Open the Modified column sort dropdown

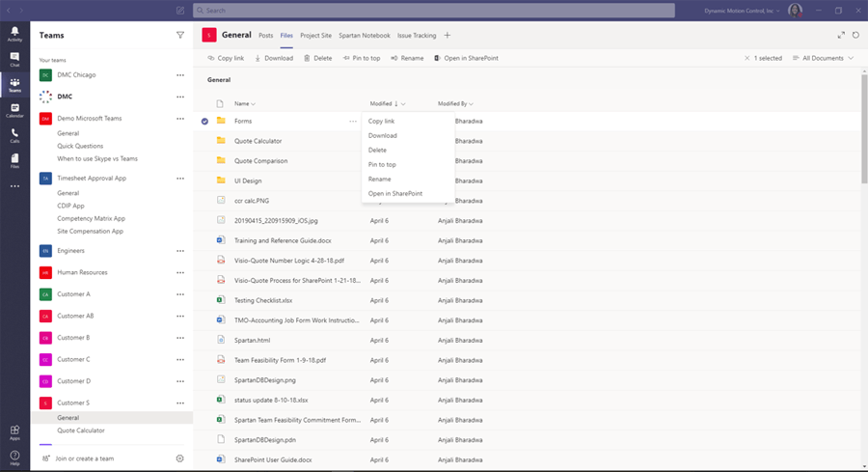(x=388, y=103)
